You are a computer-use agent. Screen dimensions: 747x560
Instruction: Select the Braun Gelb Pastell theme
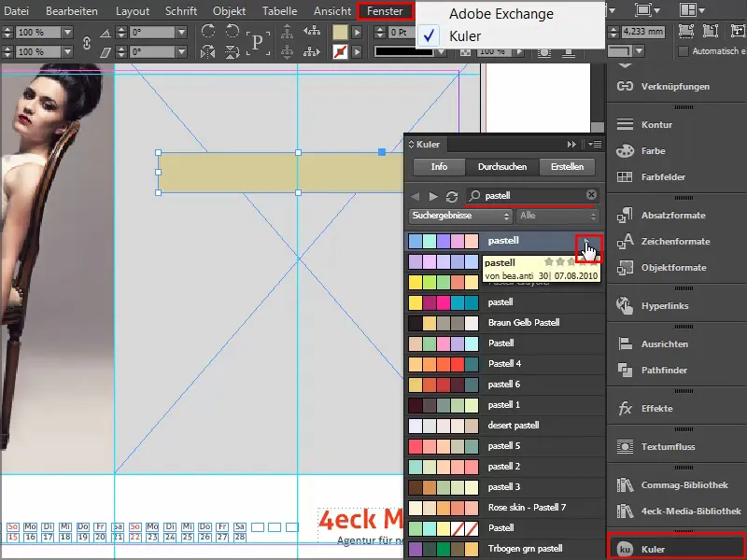(x=505, y=322)
